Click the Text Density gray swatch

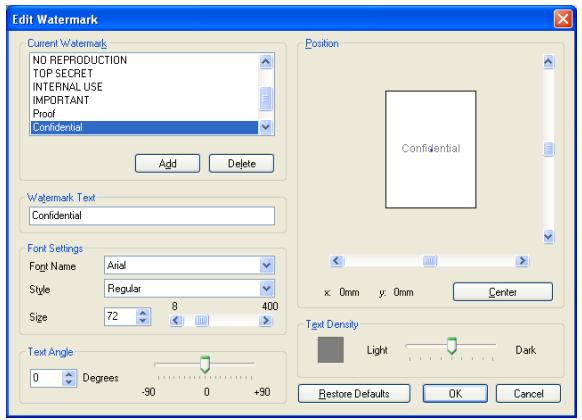click(x=331, y=350)
